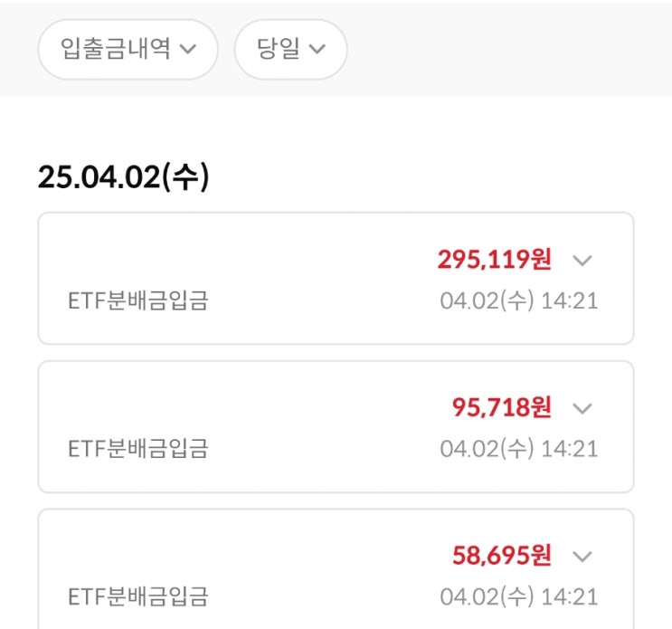672x629 pixels.
Task: Click the 04.02(수) 14:21 timestamp in second card
Action: 519,449
